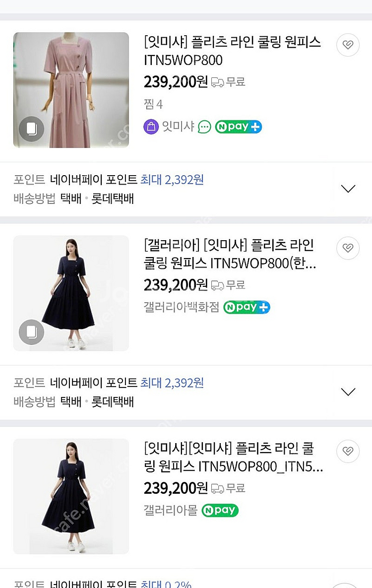This screenshot has width=372, height=588.
Task: Toggle wishlist heart on first 잇미샤 dress
Action: (x=348, y=45)
